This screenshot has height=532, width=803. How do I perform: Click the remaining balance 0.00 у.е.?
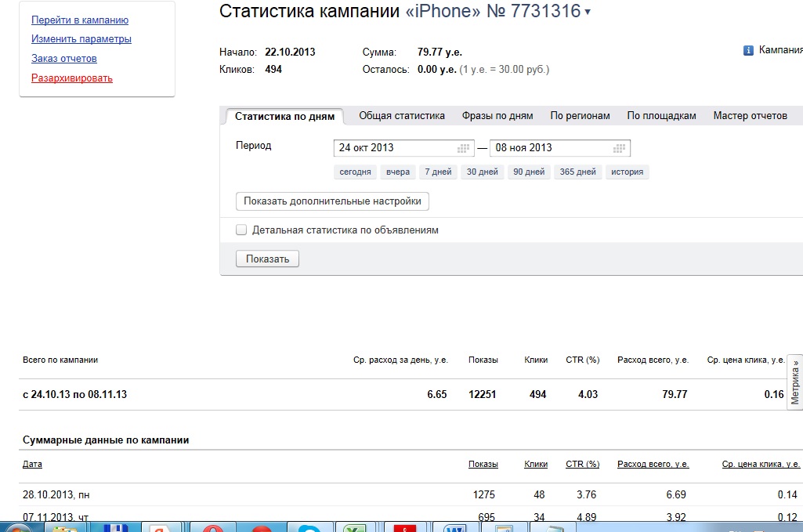click(437, 69)
